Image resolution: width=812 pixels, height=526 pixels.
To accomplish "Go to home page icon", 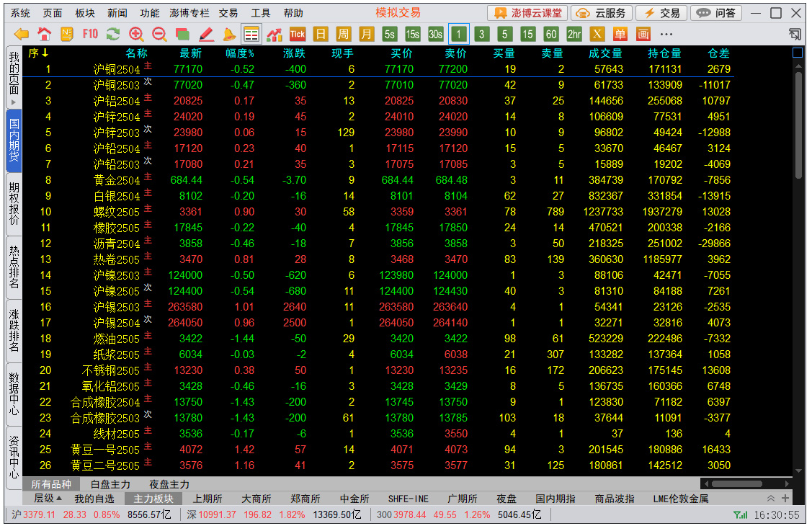I will 45,35.
